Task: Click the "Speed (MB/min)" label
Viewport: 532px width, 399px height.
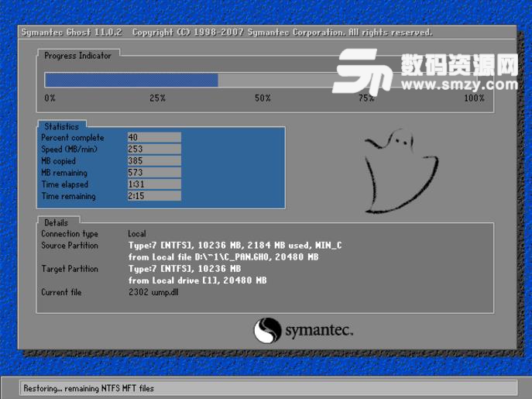Action: coord(69,149)
